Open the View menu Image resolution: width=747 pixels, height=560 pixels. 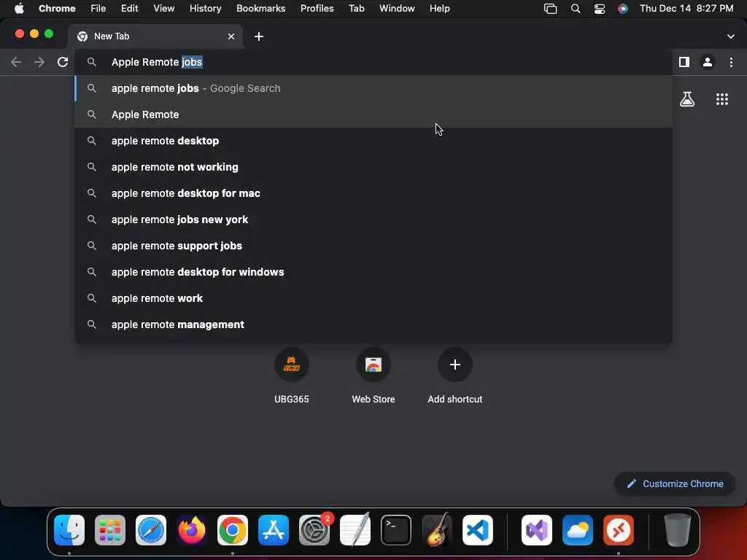[x=163, y=9]
